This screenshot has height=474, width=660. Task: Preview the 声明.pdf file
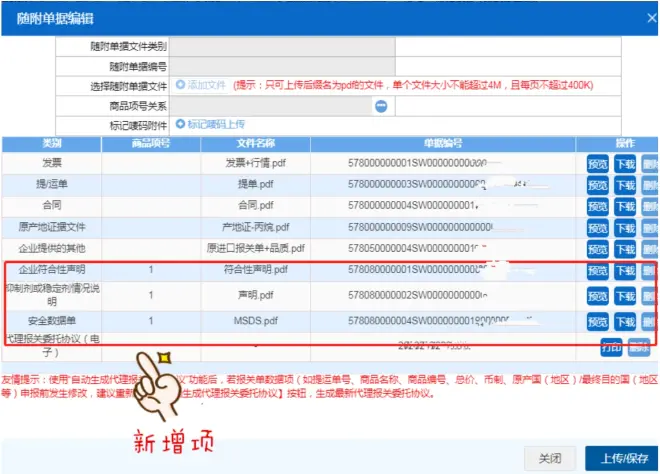tap(597, 296)
